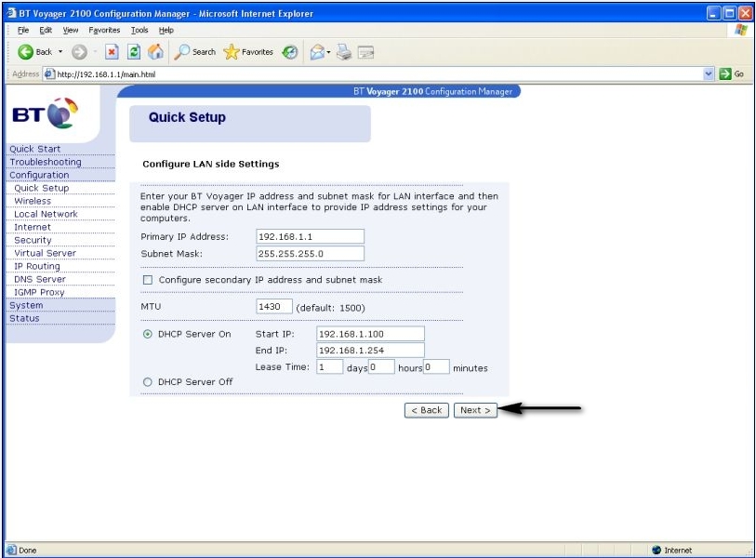Open the Favorites menu in menu bar

[104, 30]
